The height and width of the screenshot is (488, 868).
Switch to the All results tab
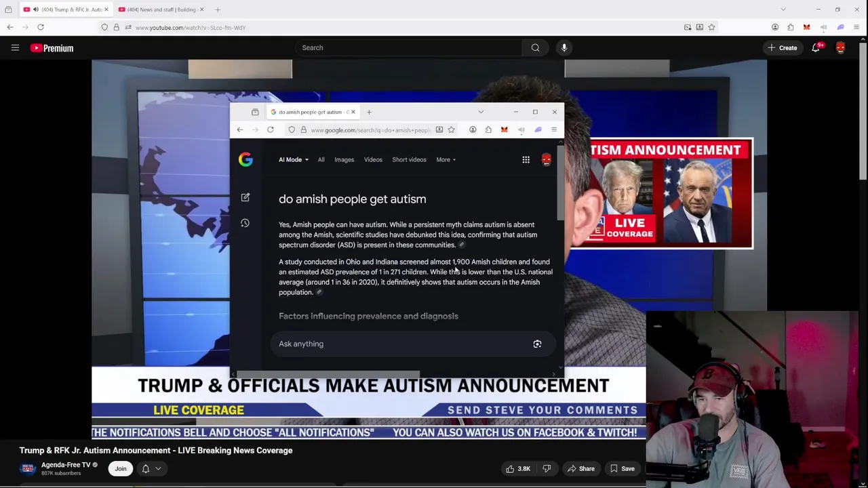tap(321, 159)
